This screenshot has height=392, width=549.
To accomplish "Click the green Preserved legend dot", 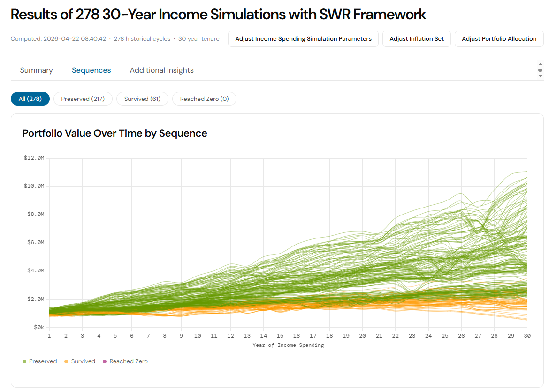I will click(24, 361).
